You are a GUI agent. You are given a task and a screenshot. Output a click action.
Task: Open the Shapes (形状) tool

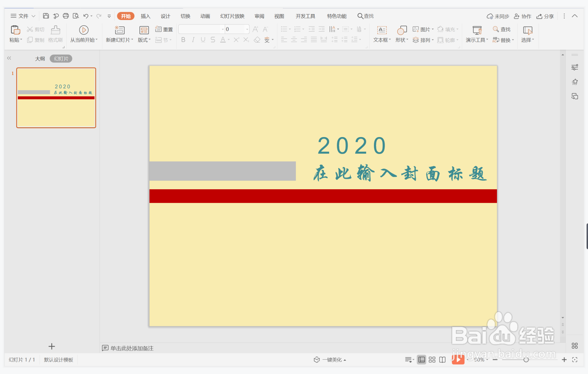[x=401, y=33]
